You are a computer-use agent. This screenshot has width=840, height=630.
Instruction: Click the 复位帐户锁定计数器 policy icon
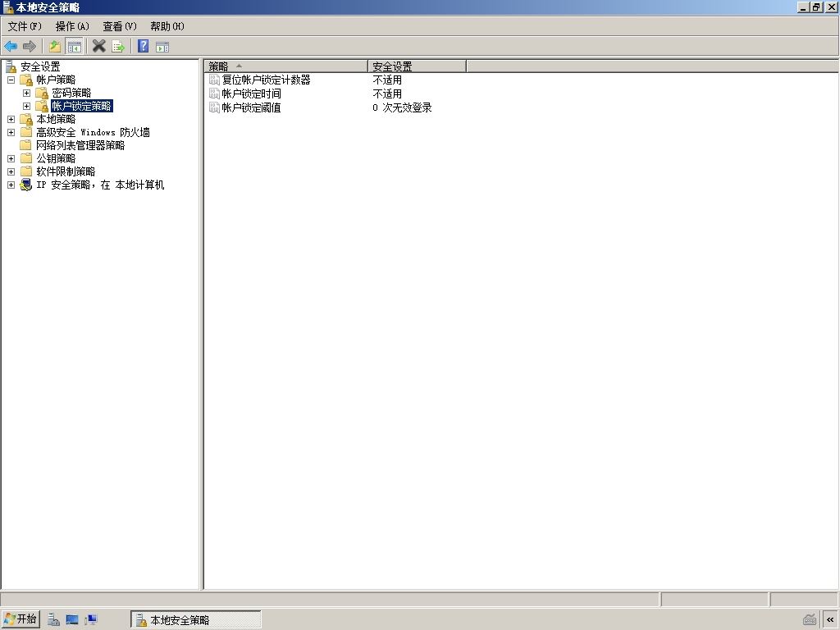click(214, 80)
